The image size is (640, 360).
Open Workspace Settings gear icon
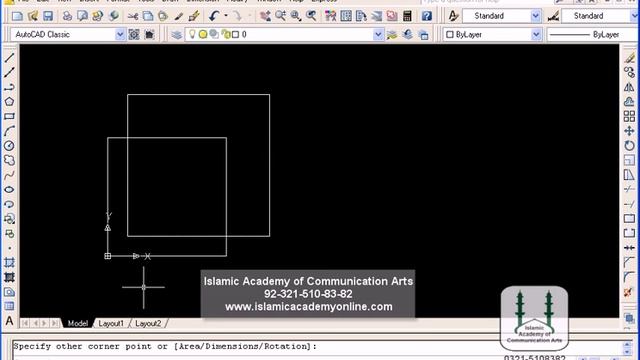(134, 35)
